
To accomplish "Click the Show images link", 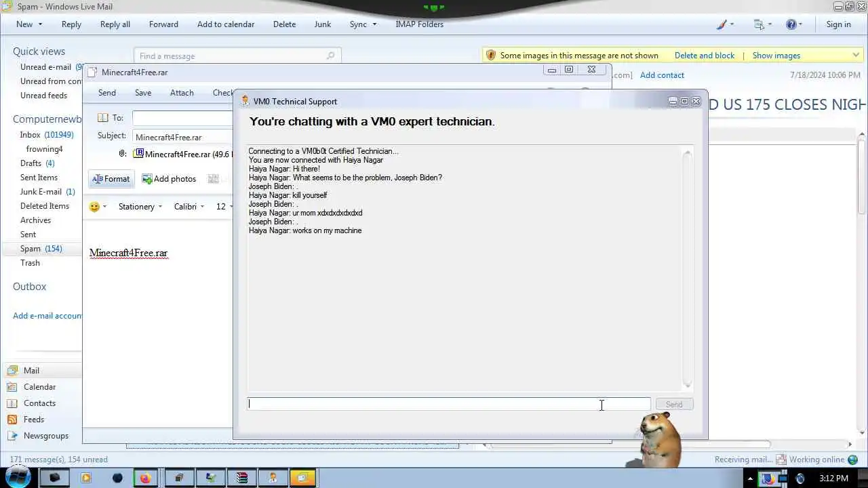I will 776,56.
